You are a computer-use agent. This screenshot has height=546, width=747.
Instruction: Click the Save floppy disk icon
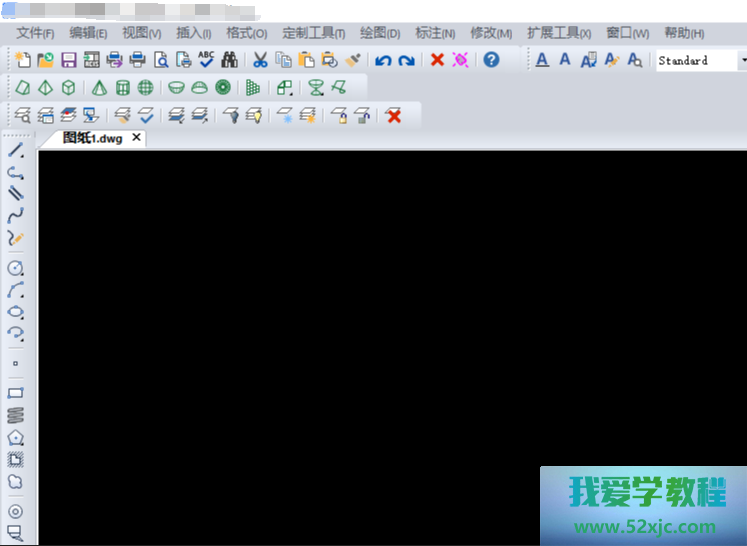pyautogui.click(x=69, y=60)
